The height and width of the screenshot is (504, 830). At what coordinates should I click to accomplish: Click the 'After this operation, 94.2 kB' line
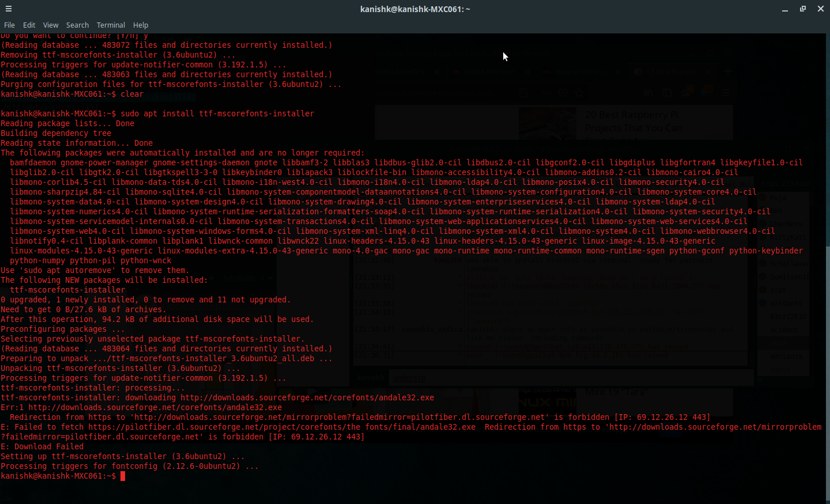[x=157, y=320]
